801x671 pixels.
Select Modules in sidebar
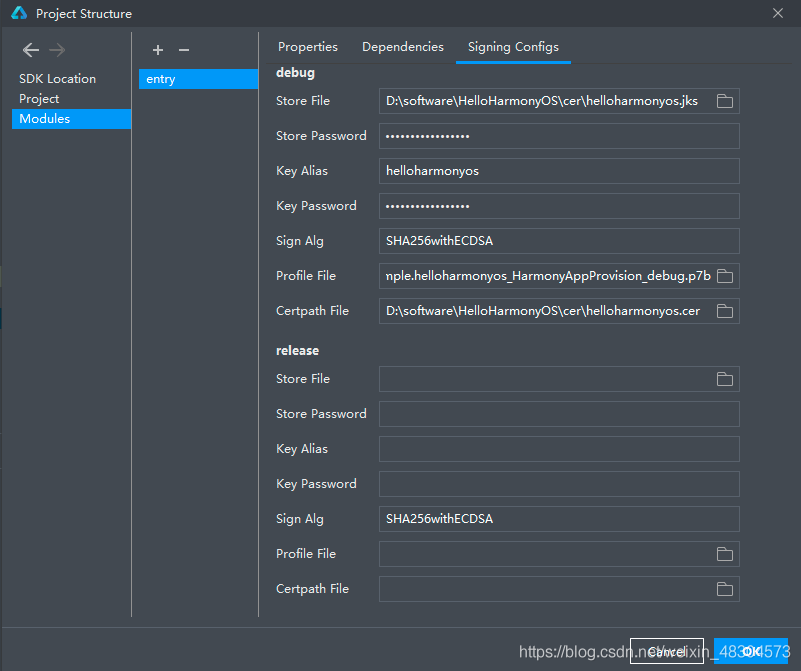click(71, 118)
